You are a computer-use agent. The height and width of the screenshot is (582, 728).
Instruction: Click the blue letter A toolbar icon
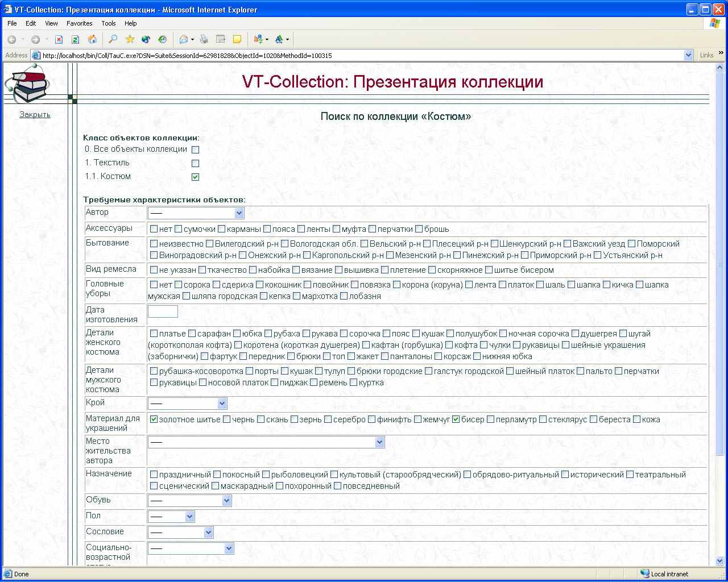279,39
